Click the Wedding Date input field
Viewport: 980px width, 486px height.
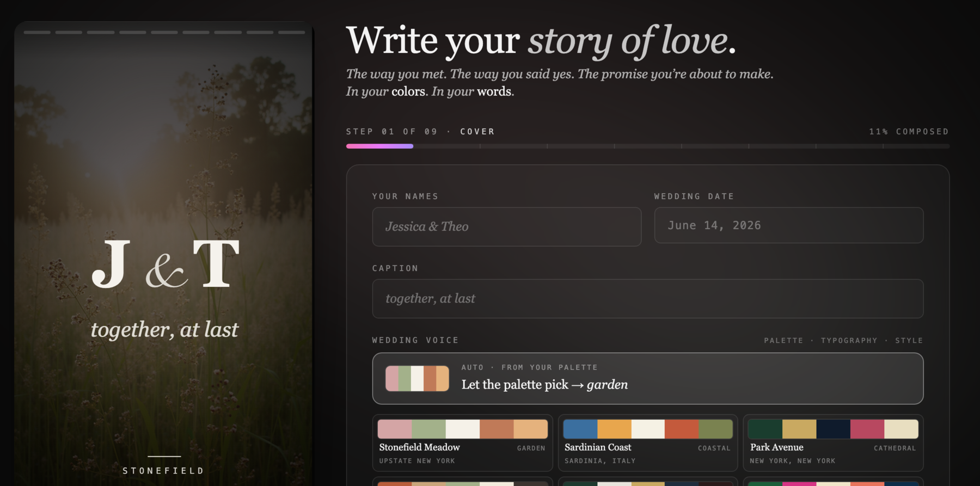click(x=788, y=225)
